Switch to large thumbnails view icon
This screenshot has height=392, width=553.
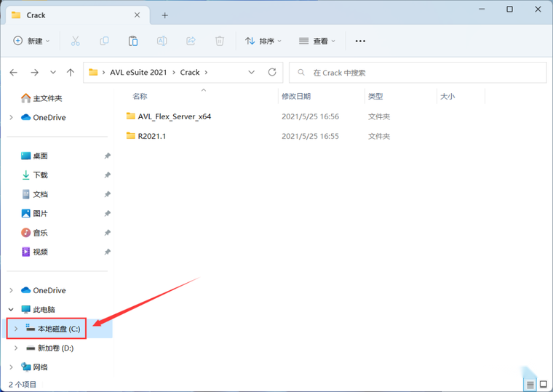coord(544,384)
